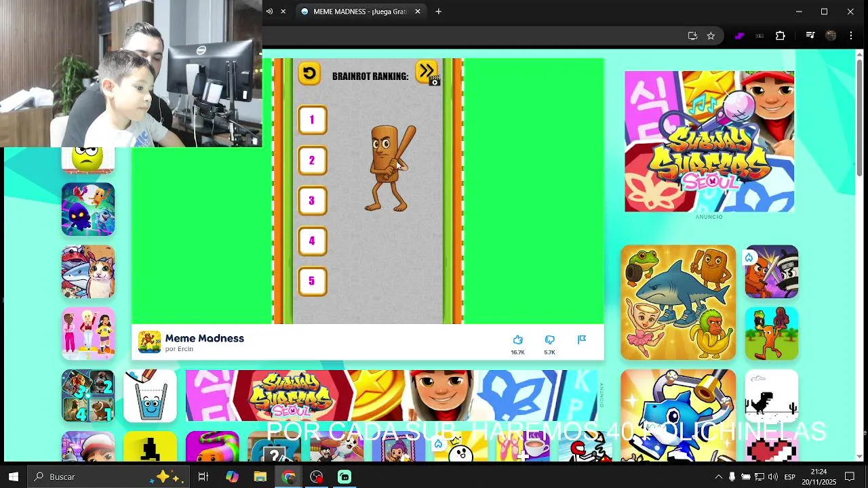The width and height of the screenshot is (868, 488).
Task: Open the angry yellow face game thumbnail
Action: [88, 160]
